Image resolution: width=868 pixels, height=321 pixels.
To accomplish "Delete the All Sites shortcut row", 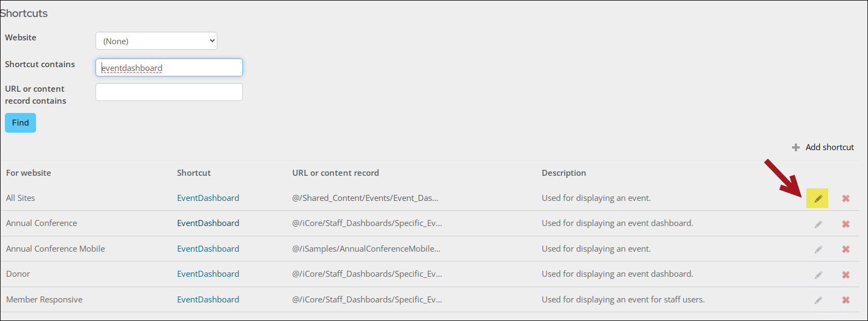I will pyautogui.click(x=846, y=199).
